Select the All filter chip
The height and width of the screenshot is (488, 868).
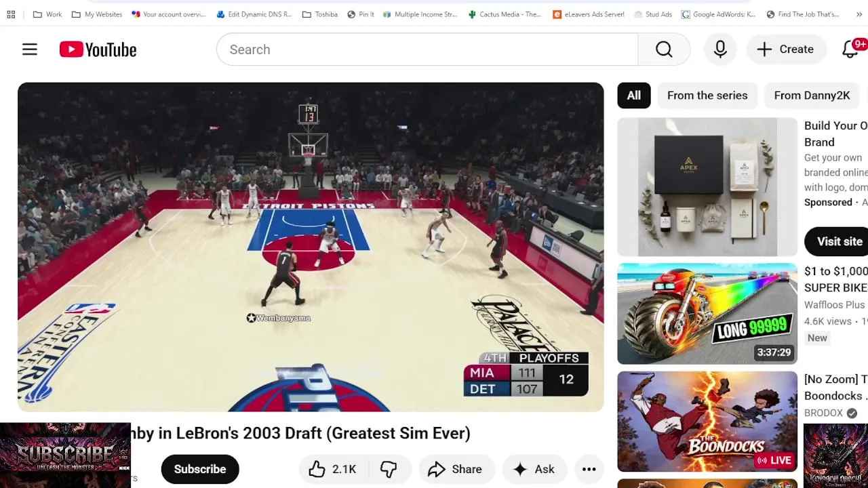coord(634,96)
